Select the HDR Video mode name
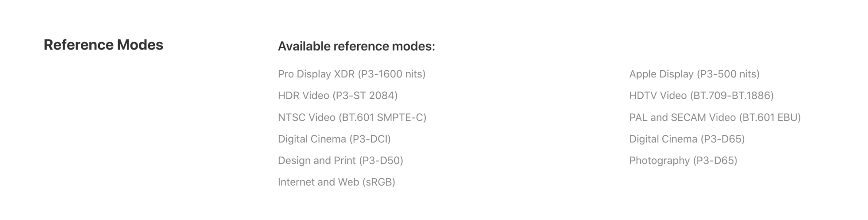868x220 pixels. [303, 96]
